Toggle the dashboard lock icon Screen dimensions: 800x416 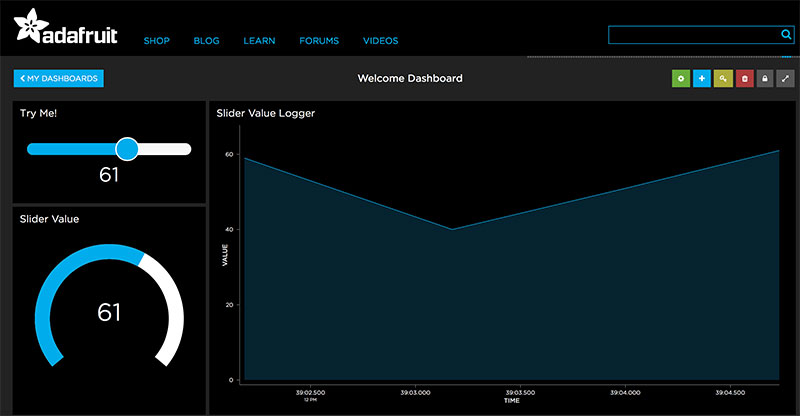[765, 78]
